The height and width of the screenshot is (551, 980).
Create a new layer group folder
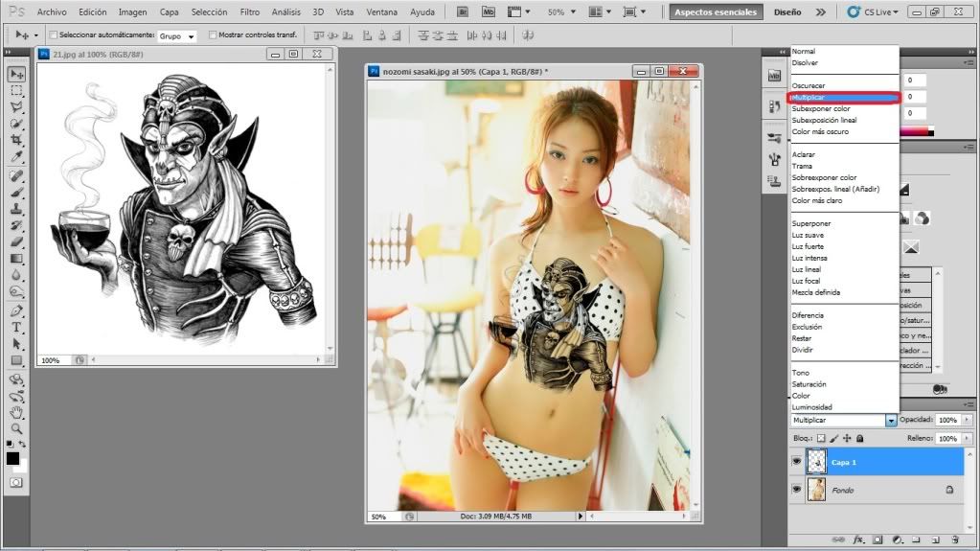916,540
